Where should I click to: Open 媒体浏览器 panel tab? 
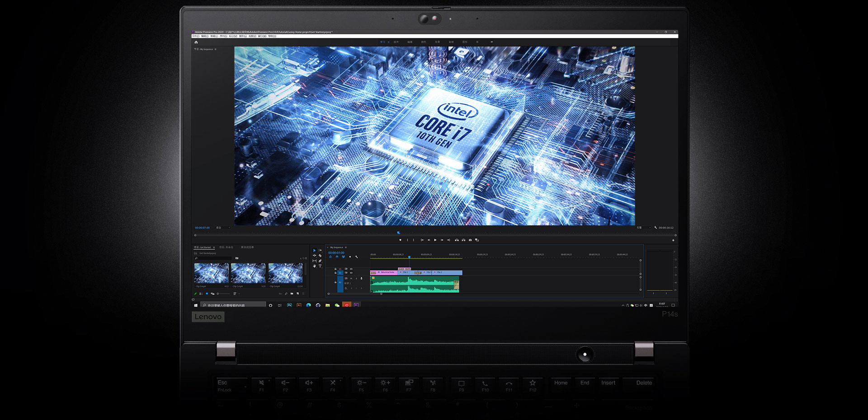point(247,247)
